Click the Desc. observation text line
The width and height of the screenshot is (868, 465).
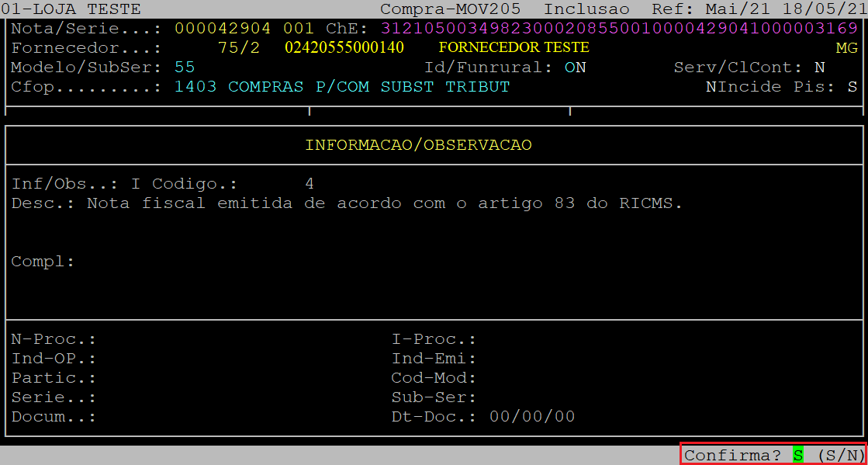coord(347,203)
